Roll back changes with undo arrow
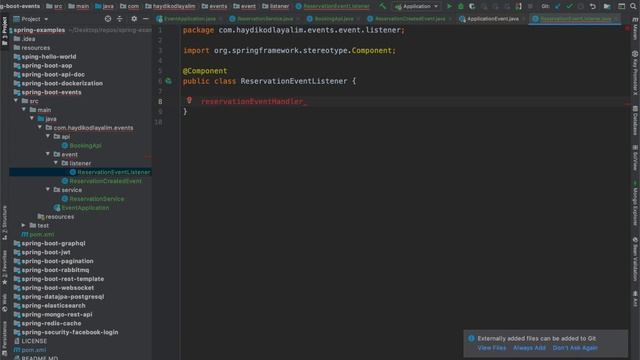 click(x=593, y=6)
